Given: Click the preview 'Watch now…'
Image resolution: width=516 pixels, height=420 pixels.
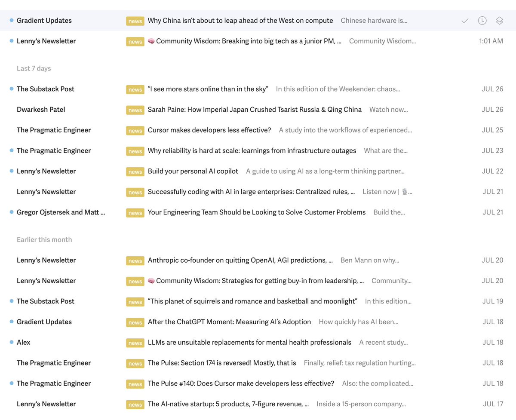Looking at the screenshot, I should point(389,110).
